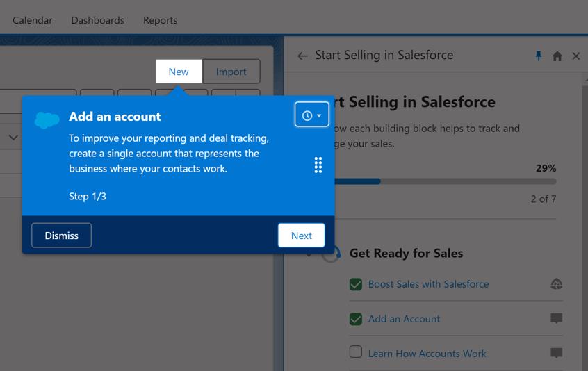The image size is (588, 371).
Task: Open the snooze clock dropdown in popup
Action: 312,115
